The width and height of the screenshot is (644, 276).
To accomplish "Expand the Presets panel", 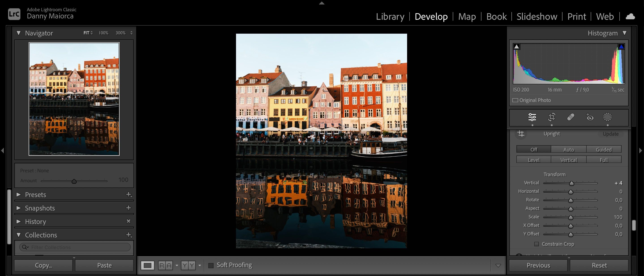I will click(19, 195).
